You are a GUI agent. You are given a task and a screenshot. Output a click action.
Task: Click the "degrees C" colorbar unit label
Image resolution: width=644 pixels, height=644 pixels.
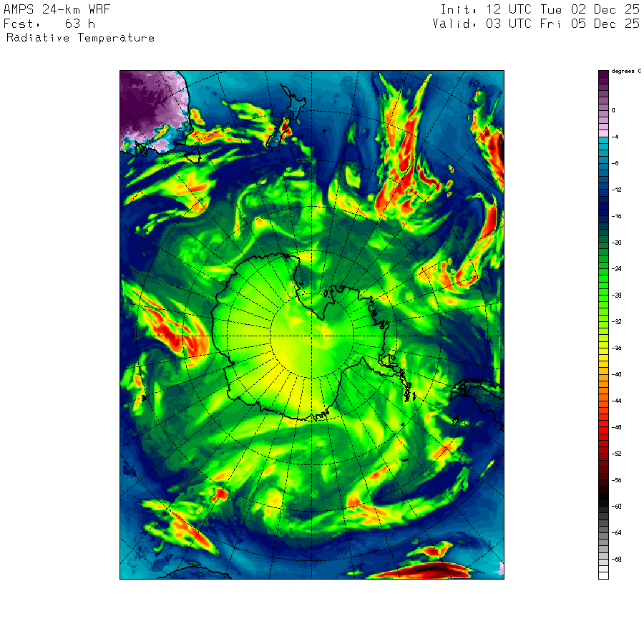624,72
